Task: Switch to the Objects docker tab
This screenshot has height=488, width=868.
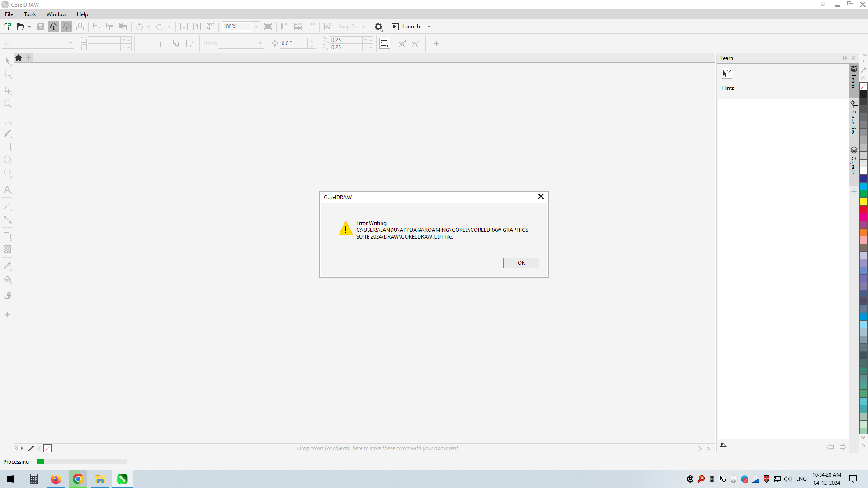Action: pos(854,161)
